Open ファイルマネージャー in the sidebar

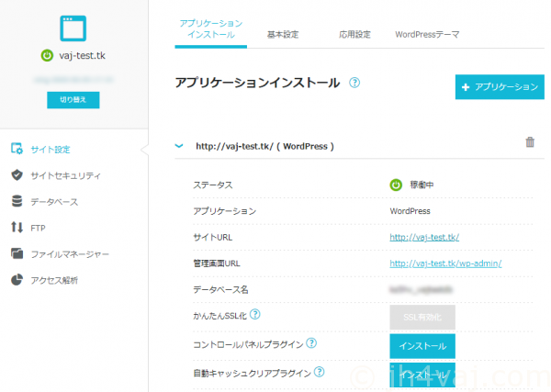[71, 254]
